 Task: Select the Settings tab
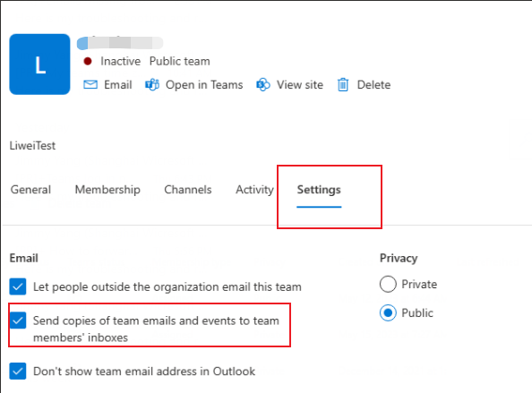(319, 190)
